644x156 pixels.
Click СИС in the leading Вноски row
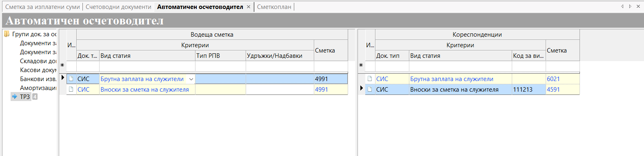(x=84, y=90)
